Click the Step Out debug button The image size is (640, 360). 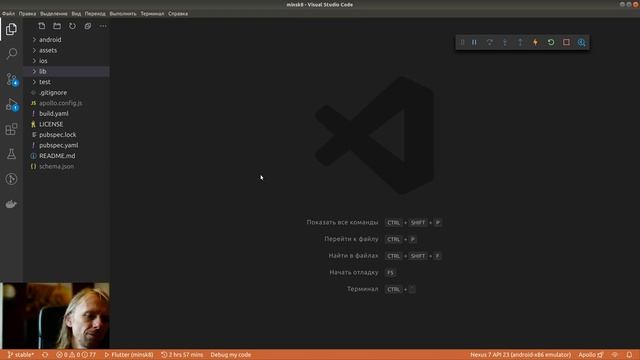click(520, 42)
